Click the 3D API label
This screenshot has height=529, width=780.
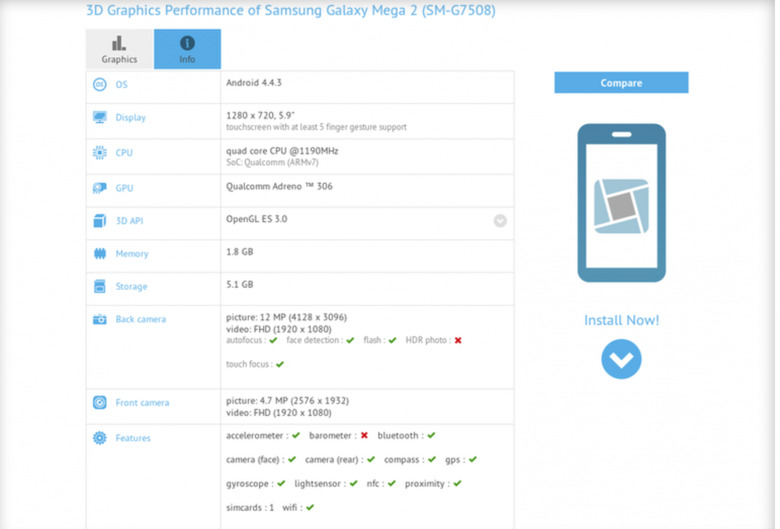[x=129, y=221]
